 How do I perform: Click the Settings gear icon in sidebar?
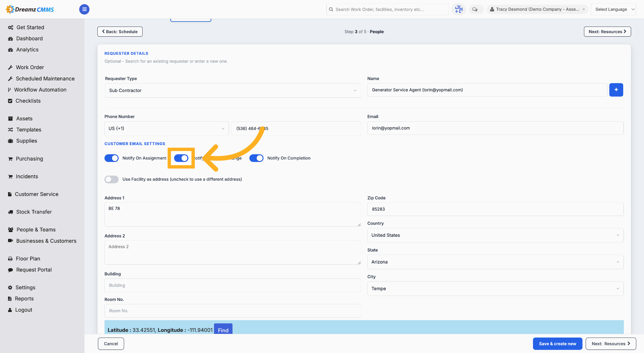tap(10, 288)
